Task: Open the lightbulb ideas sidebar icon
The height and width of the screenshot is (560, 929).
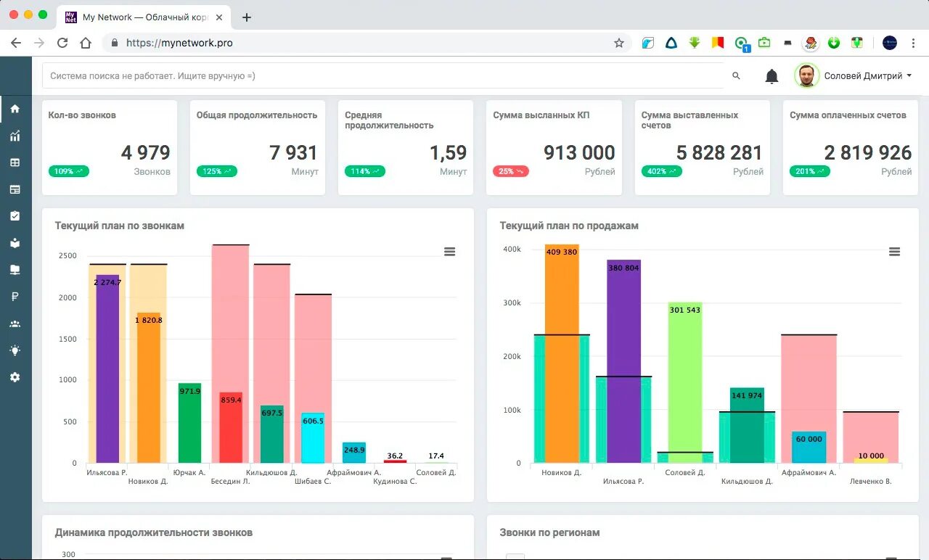Action: (x=15, y=350)
